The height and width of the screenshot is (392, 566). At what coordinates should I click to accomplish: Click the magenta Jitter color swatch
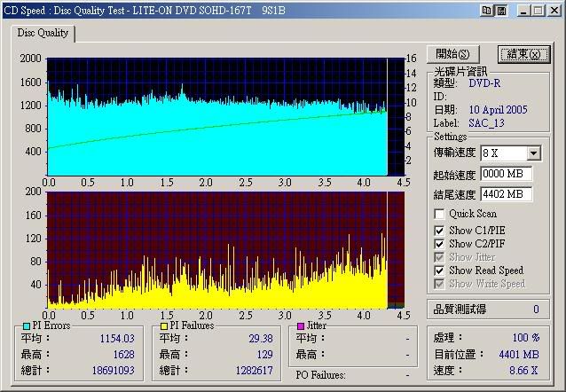tap(301, 326)
